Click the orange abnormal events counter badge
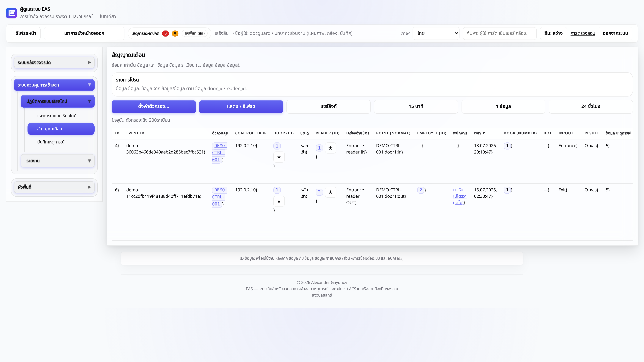This screenshot has height=362, width=644. click(175, 33)
